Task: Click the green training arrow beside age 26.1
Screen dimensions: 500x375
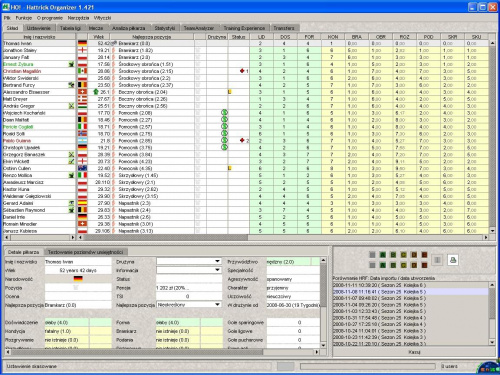Action: [x=96, y=92]
